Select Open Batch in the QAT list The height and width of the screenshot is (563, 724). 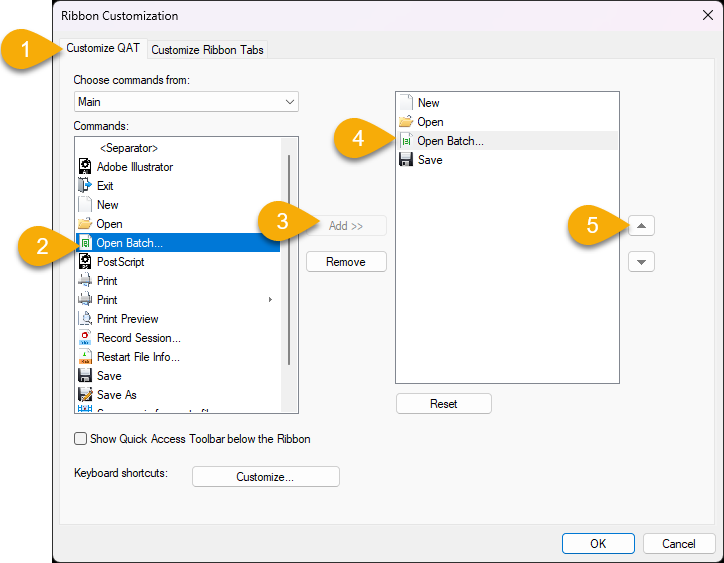[450, 141]
